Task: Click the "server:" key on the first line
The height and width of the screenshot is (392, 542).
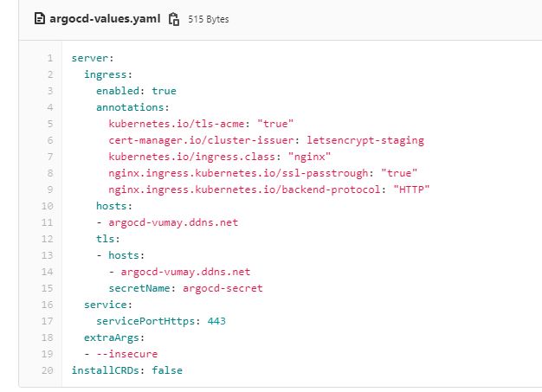Action: click(91, 59)
